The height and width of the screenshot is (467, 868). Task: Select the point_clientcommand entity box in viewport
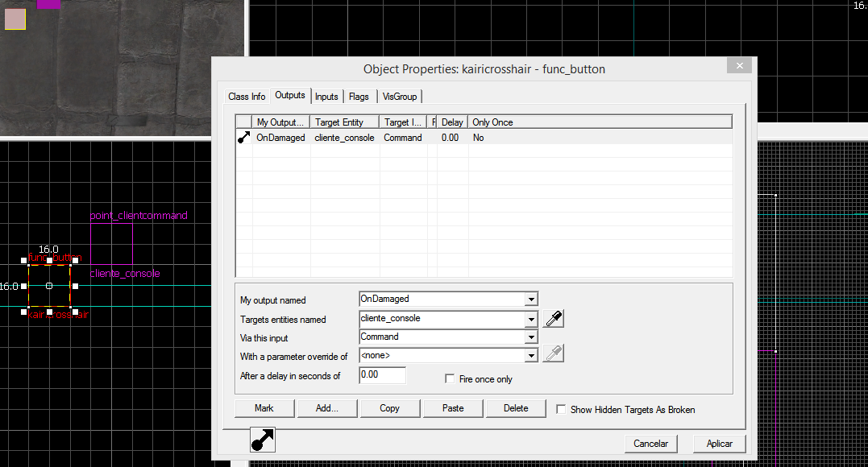pyautogui.click(x=111, y=243)
